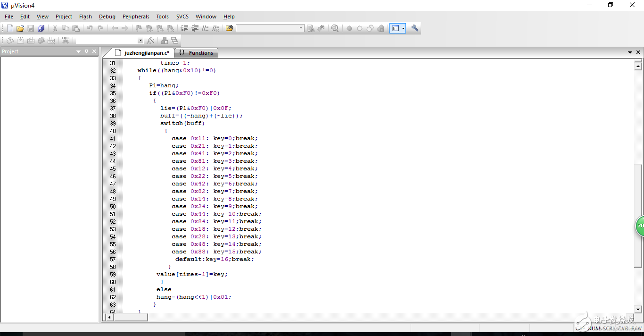Click the horizontal scrollbar left arrow
This screenshot has height=336, width=644.
[x=110, y=318]
